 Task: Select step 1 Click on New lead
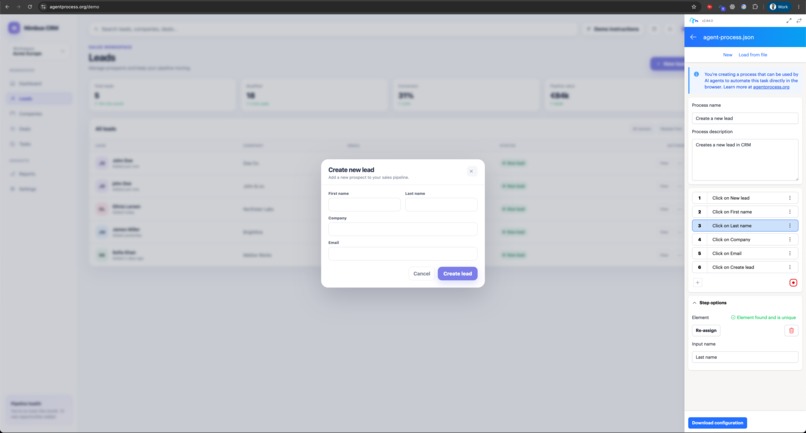(x=745, y=198)
